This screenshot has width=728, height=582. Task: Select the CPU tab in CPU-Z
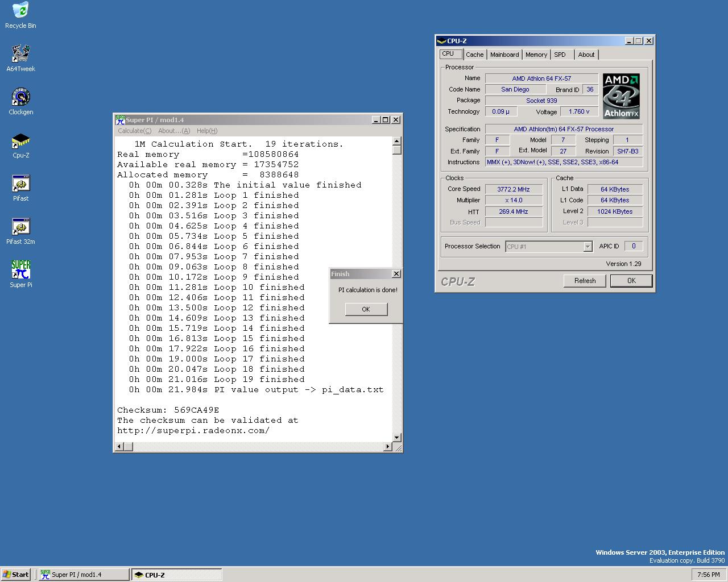[450, 54]
